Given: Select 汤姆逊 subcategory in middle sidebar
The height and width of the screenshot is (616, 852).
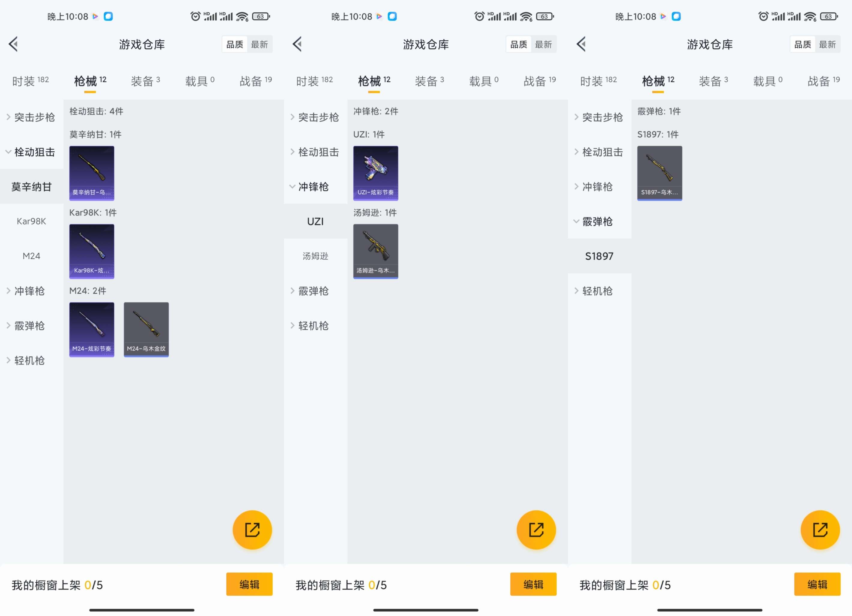Looking at the screenshot, I should (315, 256).
